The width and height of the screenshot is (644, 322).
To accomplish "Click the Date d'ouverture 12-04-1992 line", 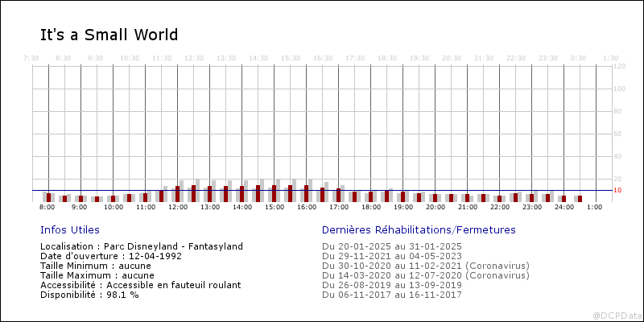I will pos(111,256).
